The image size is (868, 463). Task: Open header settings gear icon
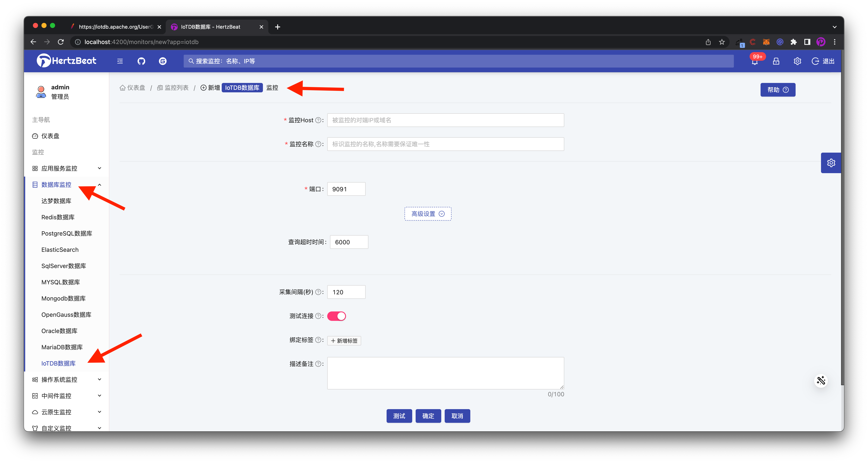point(797,61)
